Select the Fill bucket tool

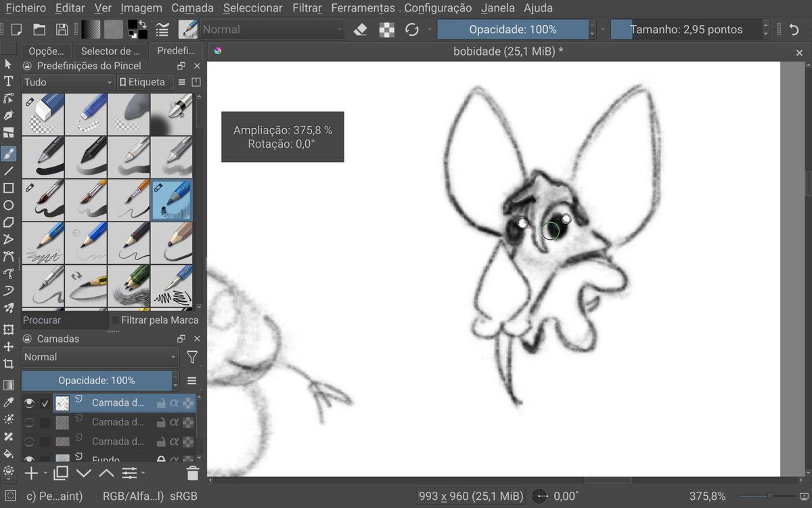click(x=8, y=454)
